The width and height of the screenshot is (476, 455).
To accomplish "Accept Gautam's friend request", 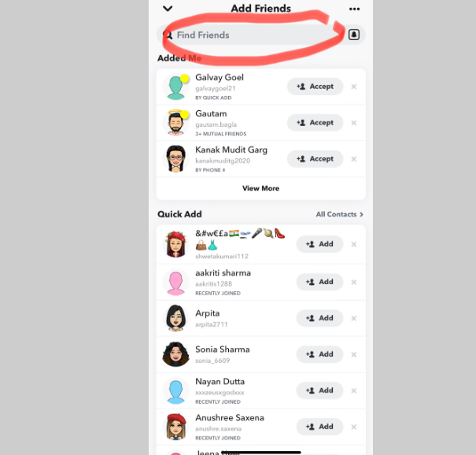I will point(315,123).
